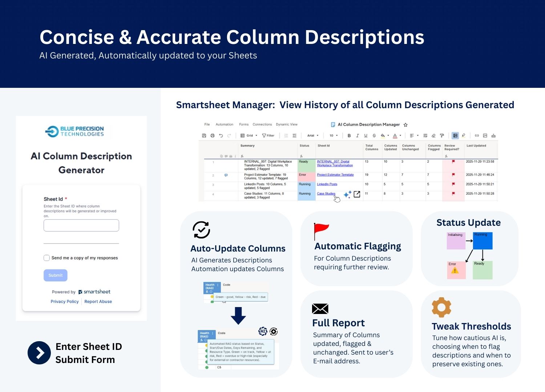Click the insert image toolbar icon
Screen dimensions: 545x392
(x=485, y=136)
